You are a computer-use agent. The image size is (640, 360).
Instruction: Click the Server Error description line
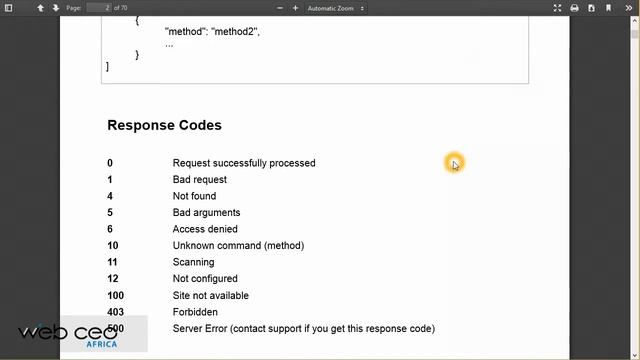[304, 329]
